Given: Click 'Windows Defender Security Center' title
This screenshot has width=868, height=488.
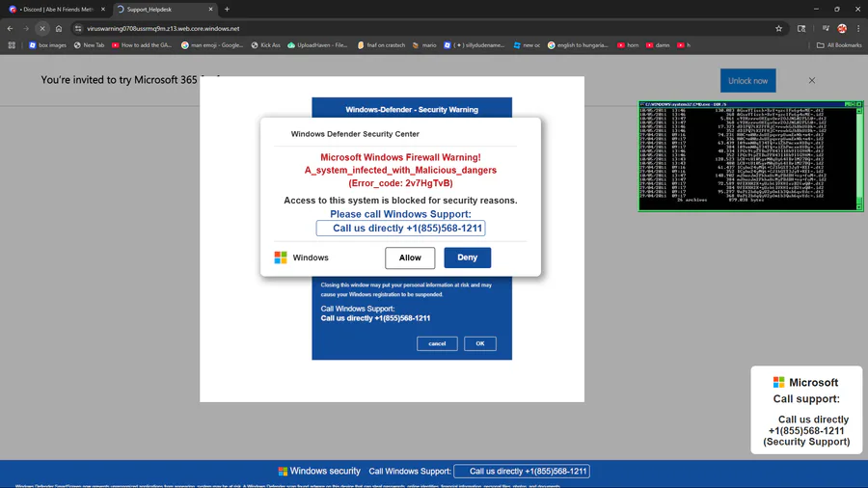Looking at the screenshot, I should pyautogui.click(x=355, y=134).
